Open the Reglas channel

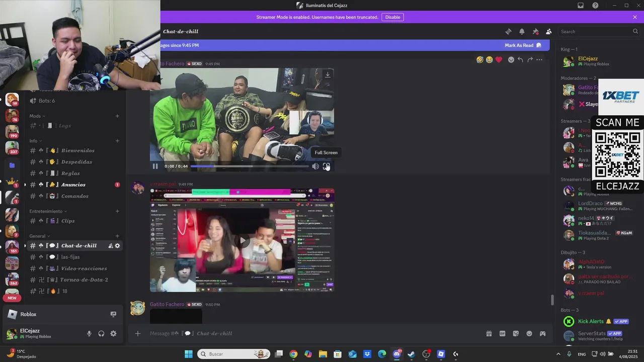pyautogui.click(x=74, y=173)
